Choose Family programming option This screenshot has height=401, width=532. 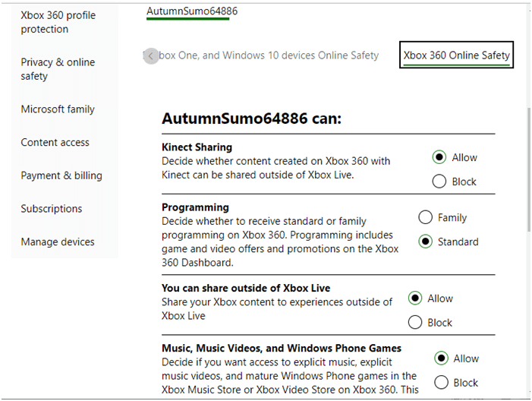point(425,217)
